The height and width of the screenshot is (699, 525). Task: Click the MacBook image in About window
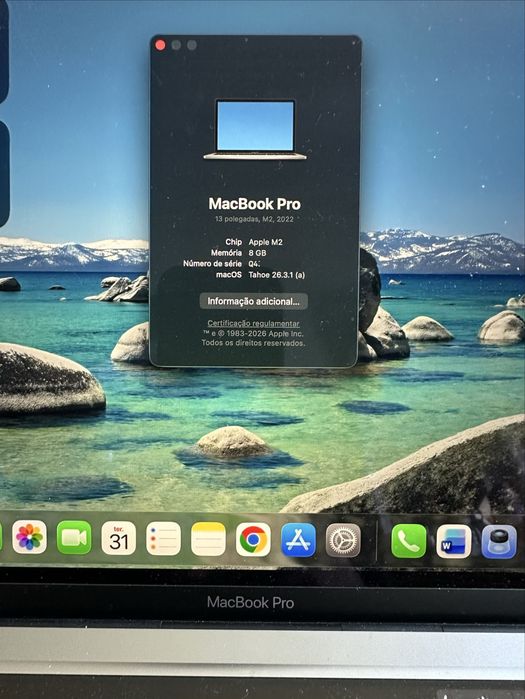255,129
